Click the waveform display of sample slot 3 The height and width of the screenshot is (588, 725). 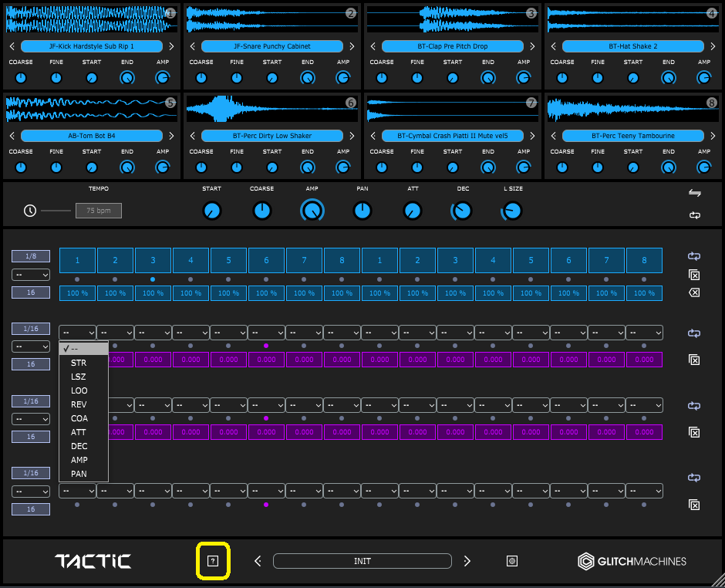pos(453,19)
